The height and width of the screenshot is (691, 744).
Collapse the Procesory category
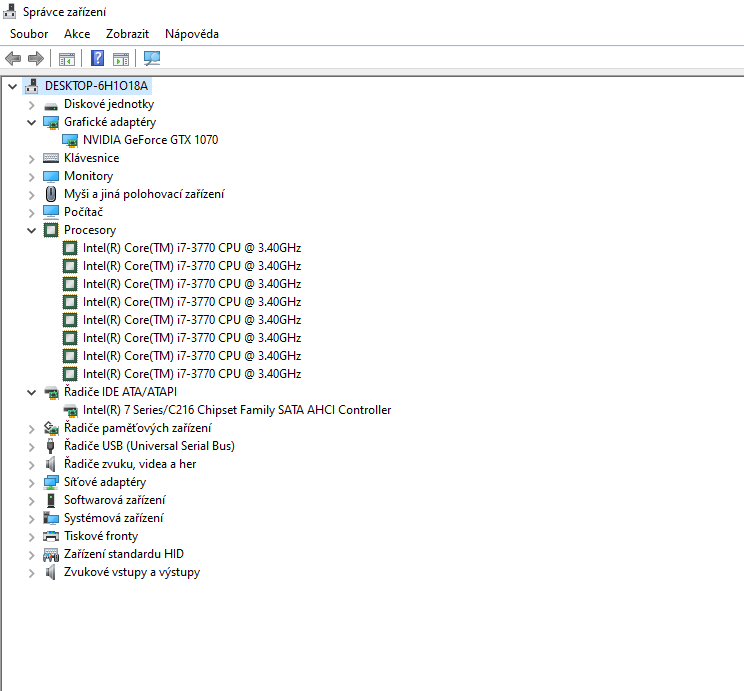click(x=31, y=230)
